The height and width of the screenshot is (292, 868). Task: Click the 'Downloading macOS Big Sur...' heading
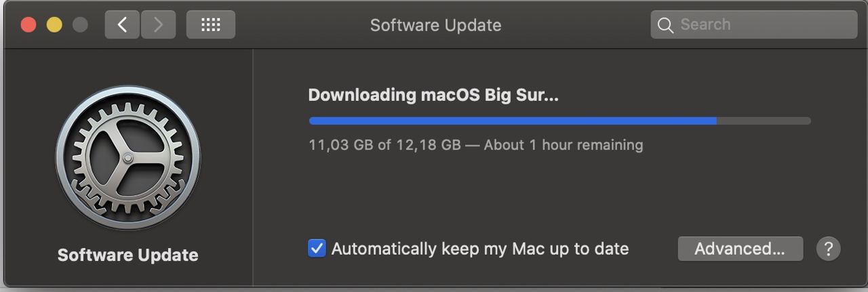(433, 95)
